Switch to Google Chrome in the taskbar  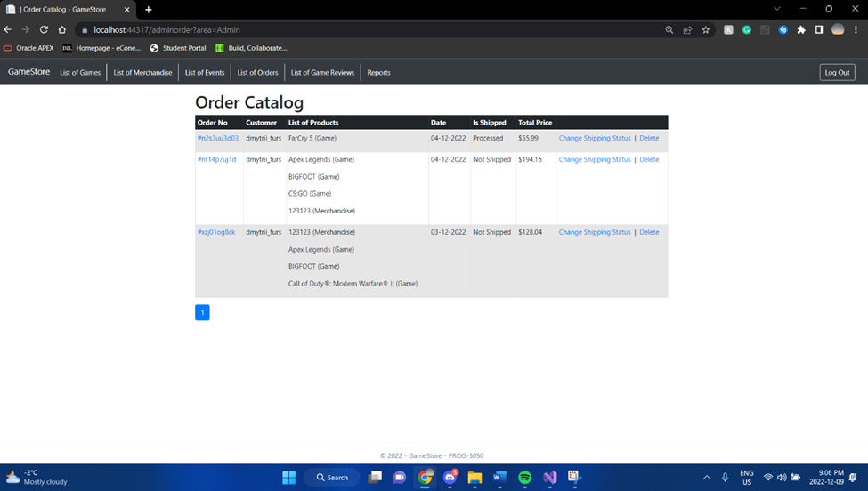[x=426, y=477]
